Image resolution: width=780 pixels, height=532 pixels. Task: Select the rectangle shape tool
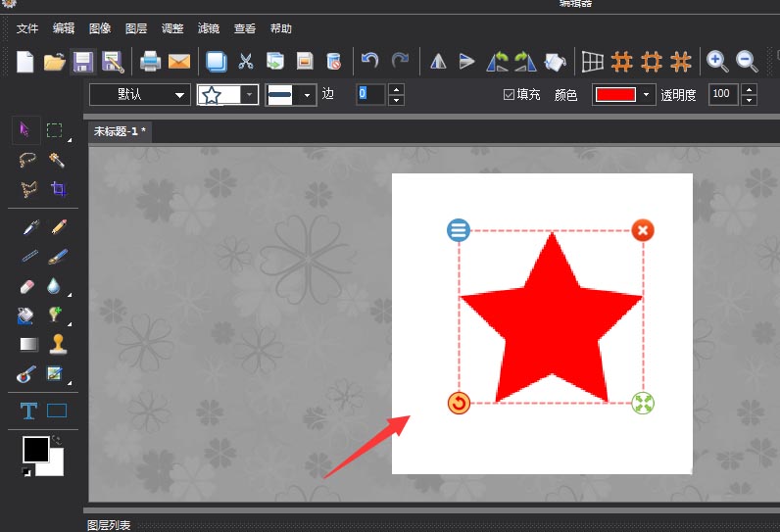pyautogui.click(x=57, y=411)
